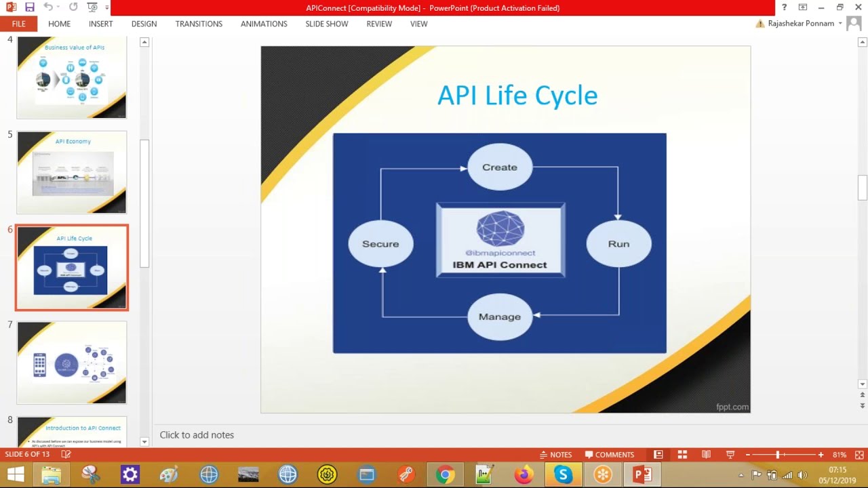This screenshot has height=488, width=868.
Task: Click the volume speaker tray icon
Action: click(802, 475)
